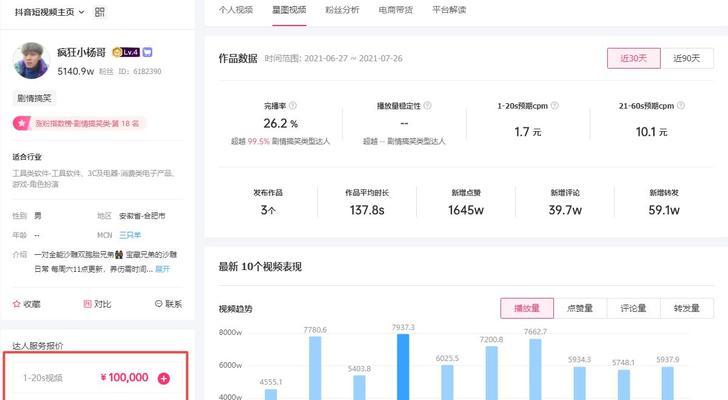Screen dimensions: 728x400
Task: Click the help icon next to 21-60s预期cpm
Action: pos(681,106)
